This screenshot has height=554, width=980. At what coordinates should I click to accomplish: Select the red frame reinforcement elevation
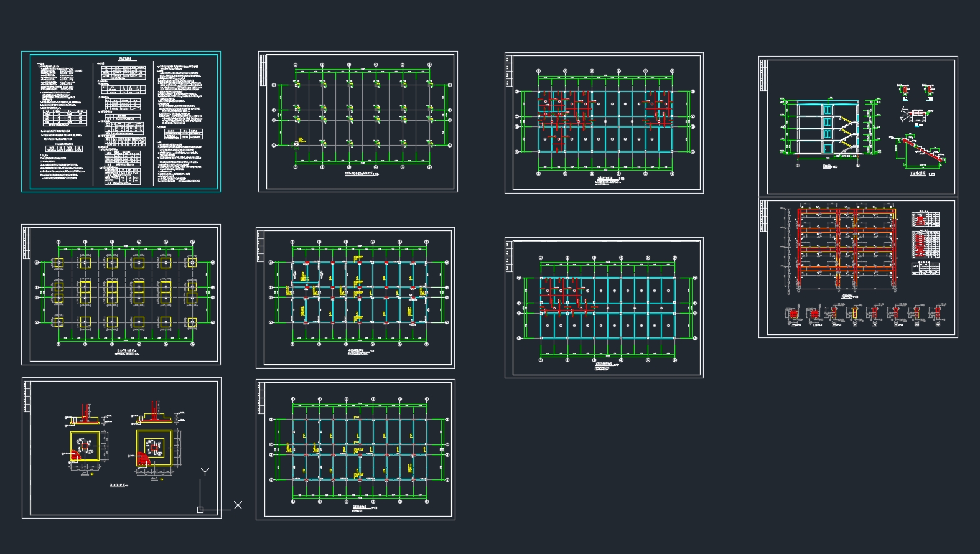(846, 250)
